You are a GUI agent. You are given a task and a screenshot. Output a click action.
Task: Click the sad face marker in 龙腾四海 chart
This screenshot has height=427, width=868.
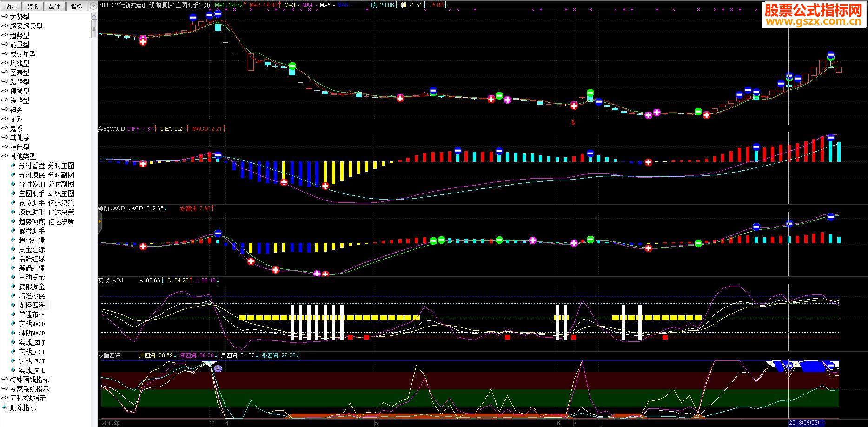(218, 368)
